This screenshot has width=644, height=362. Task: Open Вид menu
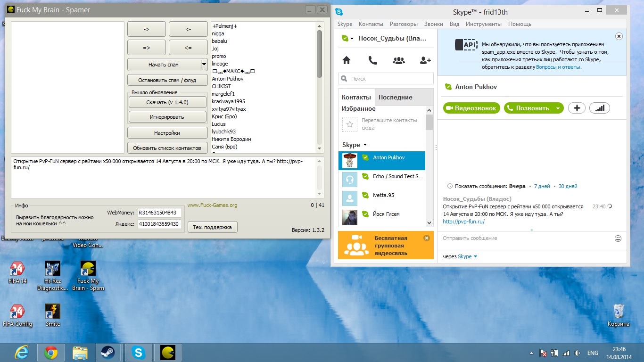pos(454,24)
